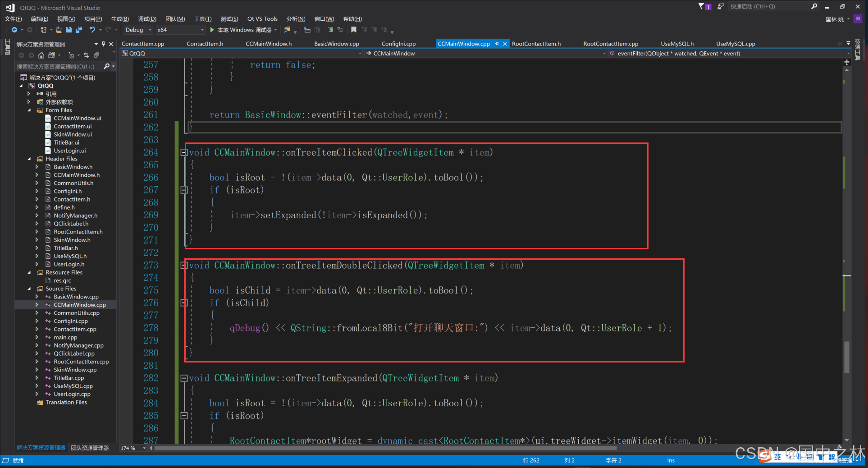The width and height of the screenshot is (868, 468).
Task: Undo the last edit with the undo arrow
Action: point(92,30)
